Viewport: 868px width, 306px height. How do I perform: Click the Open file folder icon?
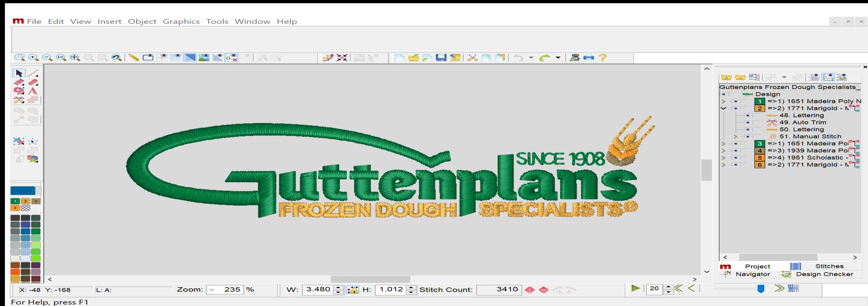click(x=413, y=58)
